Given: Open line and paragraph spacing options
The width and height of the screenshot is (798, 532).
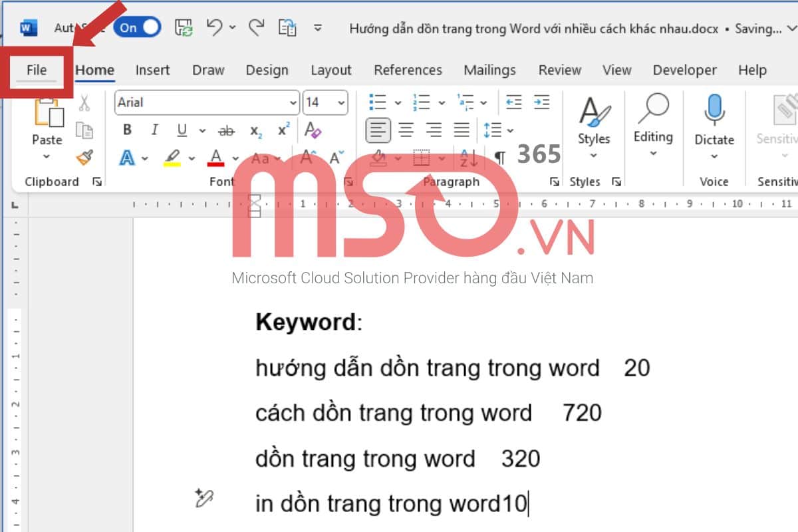Looking at the screenshot, I should (498, 130).
